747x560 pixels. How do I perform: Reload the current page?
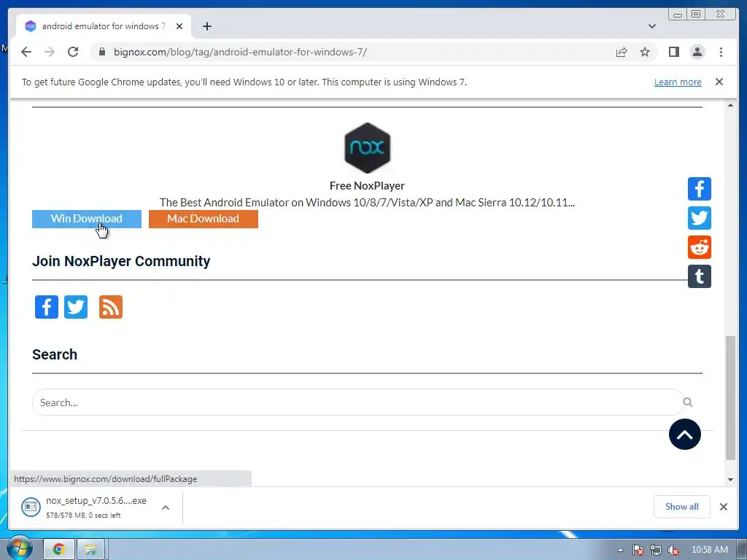pyautogui.click(x=73, y=52)
